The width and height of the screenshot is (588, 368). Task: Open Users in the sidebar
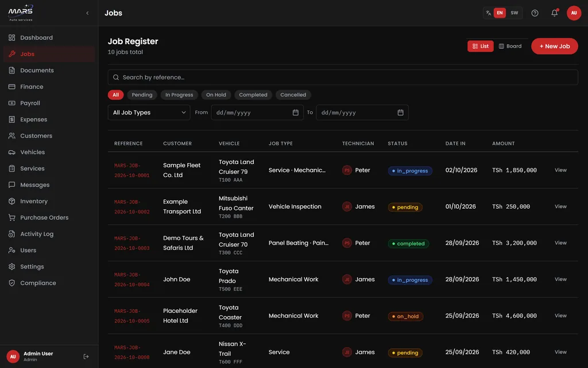pyautogui.click(x=49, y=251)
